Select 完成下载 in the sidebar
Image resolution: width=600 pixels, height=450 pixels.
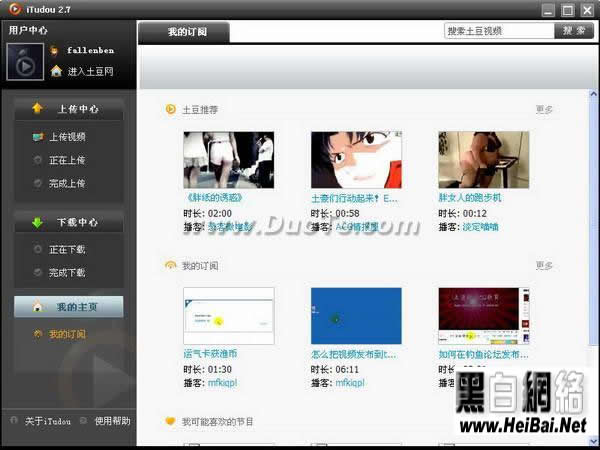pyautogui.click(x=67, y=272)
